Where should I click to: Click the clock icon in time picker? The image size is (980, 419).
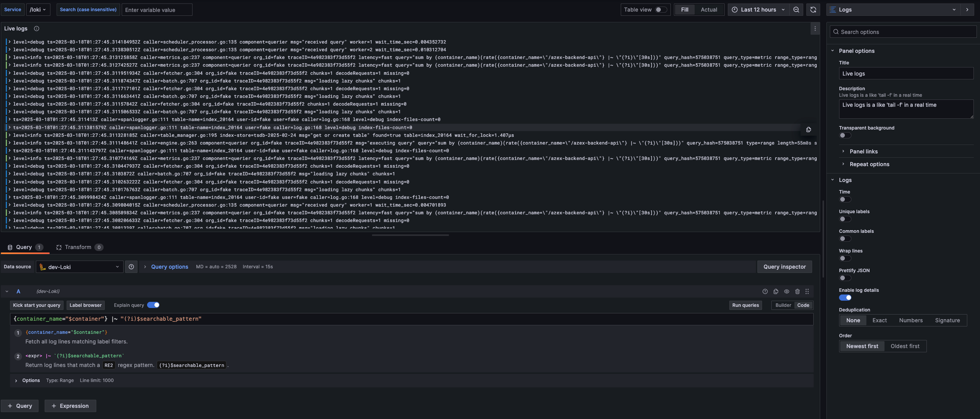coord(735,10)
